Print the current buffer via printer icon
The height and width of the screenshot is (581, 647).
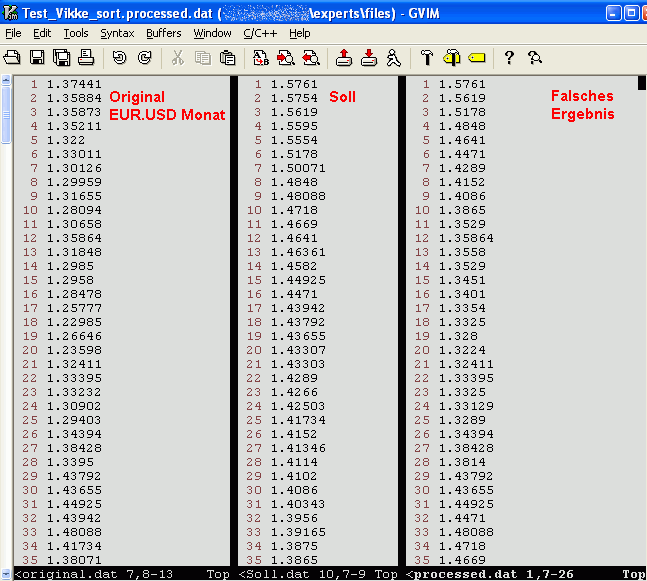[x=86, y=58]
